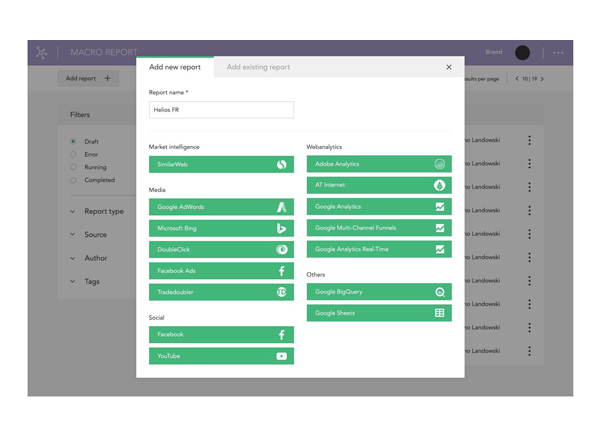Choose the DoubleClick source button

221,249
